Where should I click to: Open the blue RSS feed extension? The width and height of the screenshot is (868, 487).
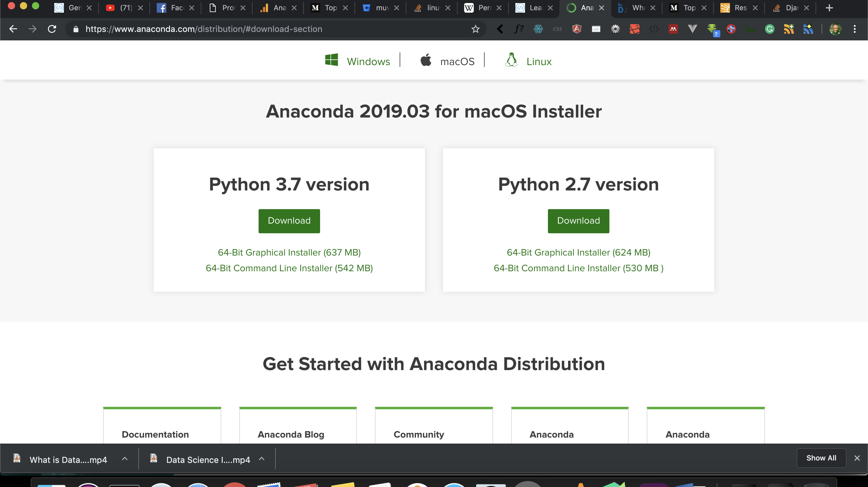[808, 29]
